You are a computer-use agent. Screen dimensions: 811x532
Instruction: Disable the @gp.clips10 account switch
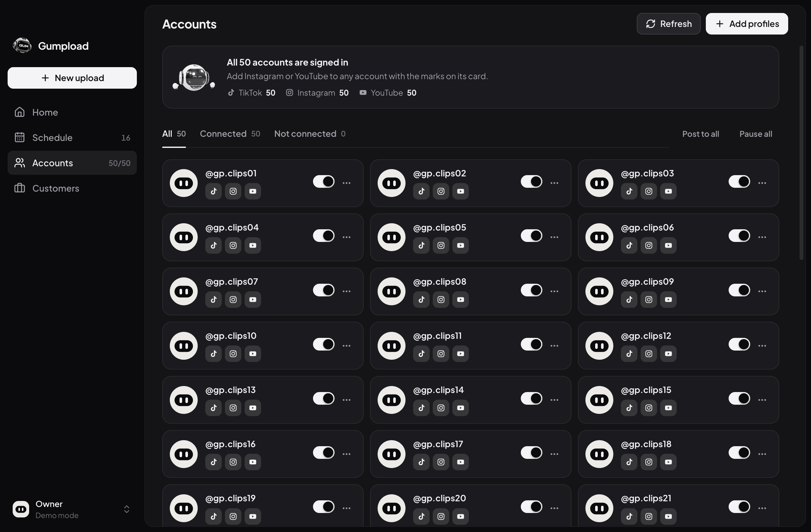324,344
